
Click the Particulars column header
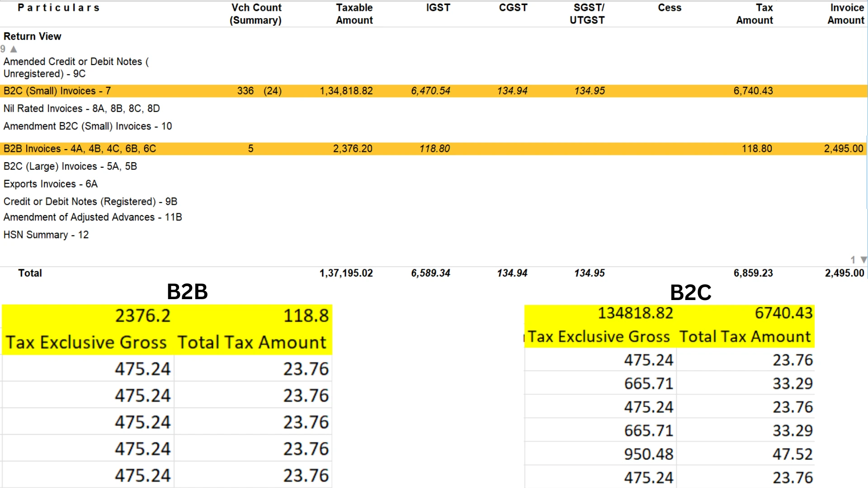(58, 7)
